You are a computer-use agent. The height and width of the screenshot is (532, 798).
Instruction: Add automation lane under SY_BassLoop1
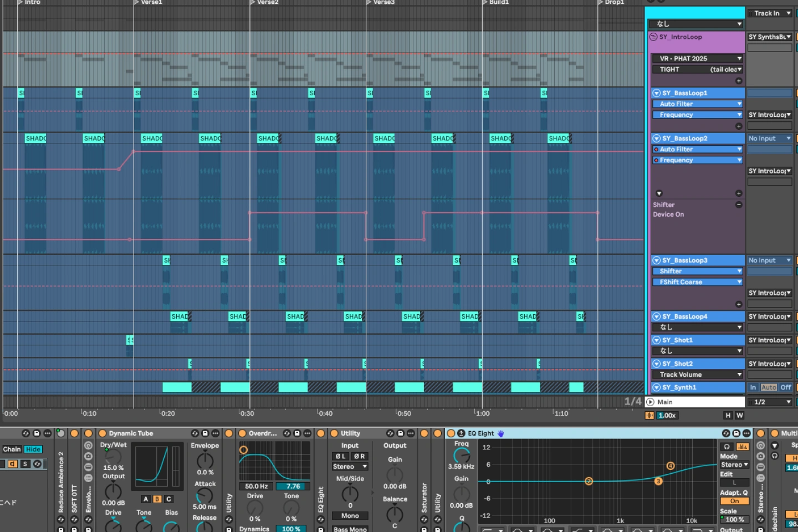click(739, 126)
